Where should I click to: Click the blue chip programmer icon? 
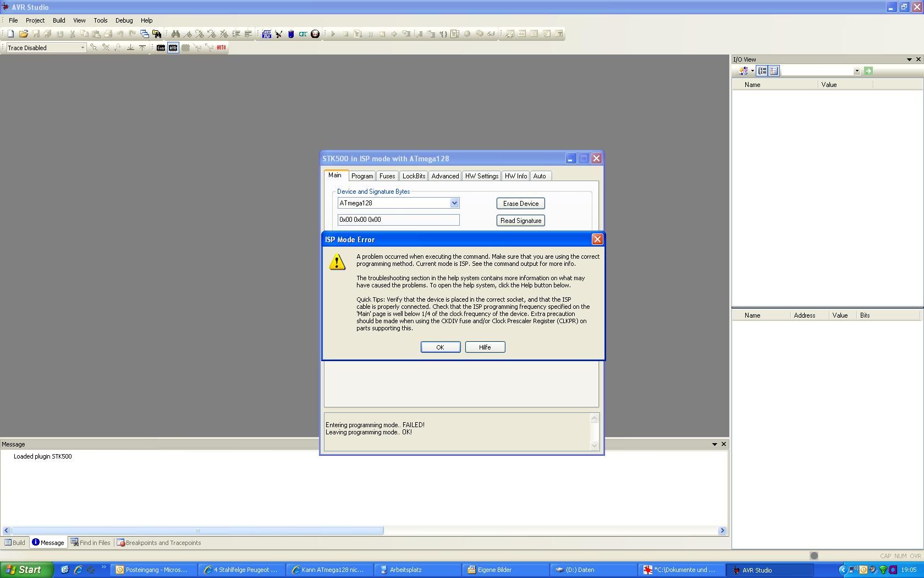[267, 34]
